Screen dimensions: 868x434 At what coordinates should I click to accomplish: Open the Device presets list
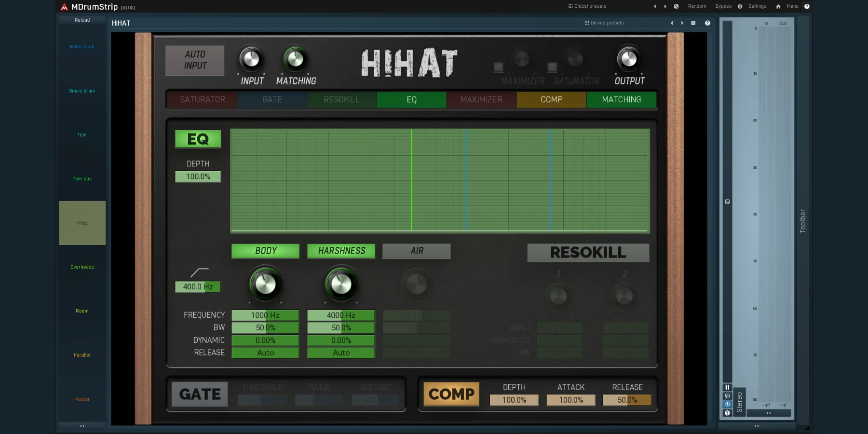(604, 23)
